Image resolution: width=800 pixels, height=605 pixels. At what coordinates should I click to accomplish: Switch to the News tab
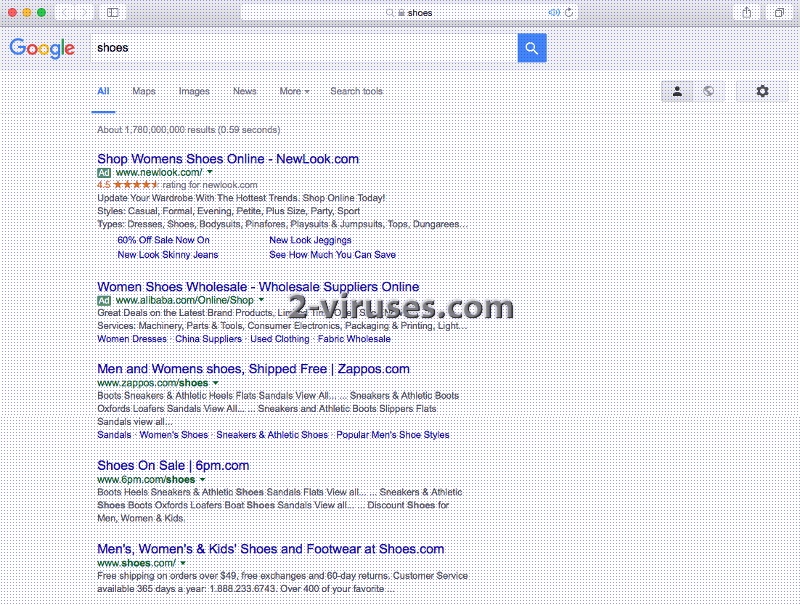pos(244,91)
